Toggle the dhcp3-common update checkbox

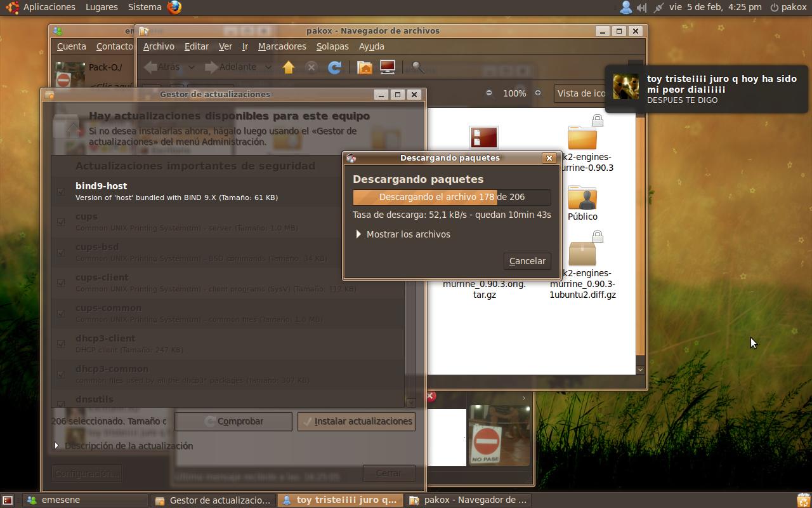click(x=61, y=374)
